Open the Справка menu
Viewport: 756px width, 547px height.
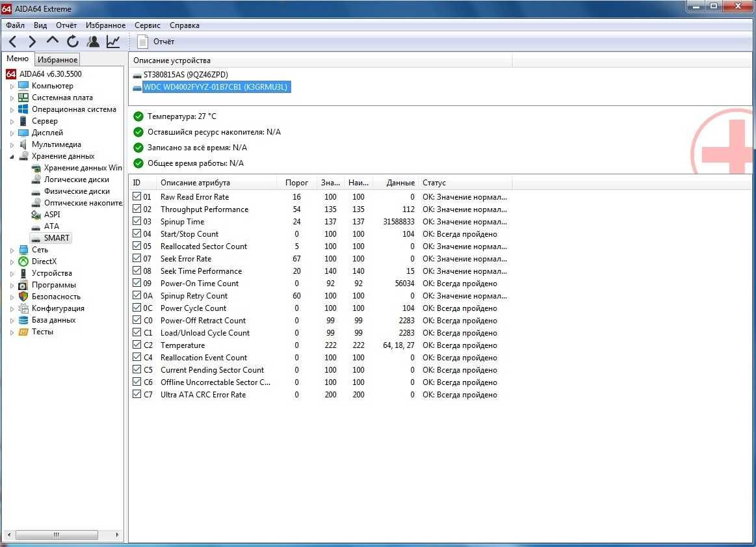pos(184,25)
